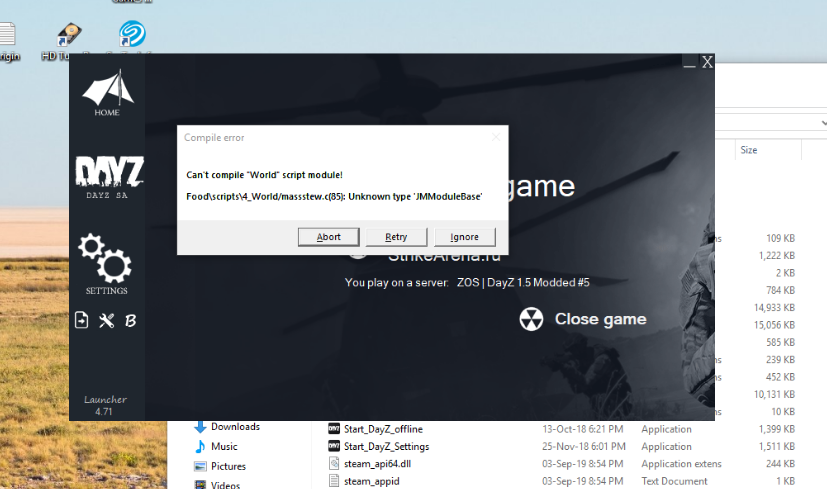Select the DayZ SA game logo
This screenshot has width=827, height=489.
click(109, 174)
